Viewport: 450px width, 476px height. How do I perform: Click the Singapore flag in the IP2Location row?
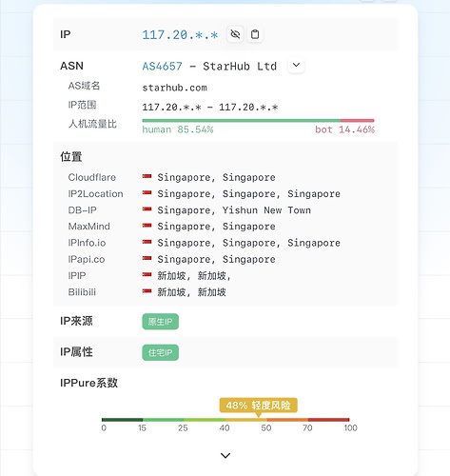click(147, 192)
